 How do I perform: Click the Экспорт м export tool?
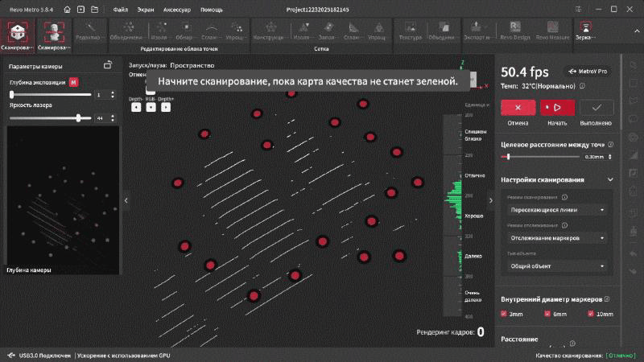[x=477, y=31]
